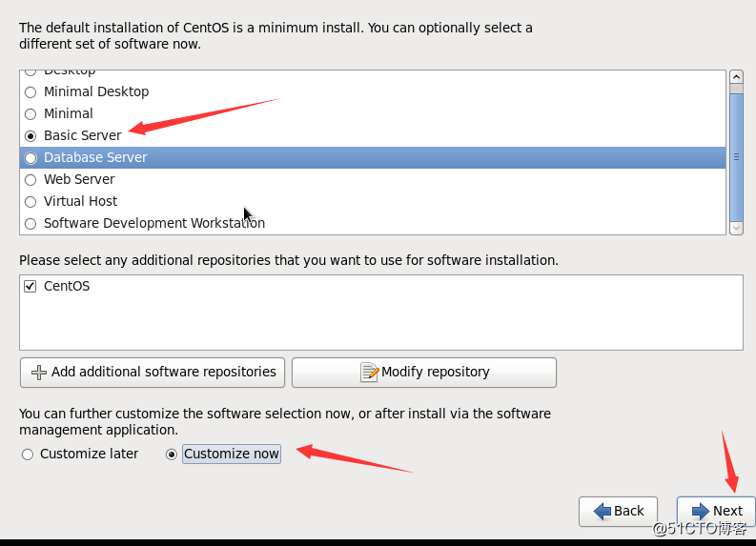The image size is (756, 546).
Task: Click the 'Software Development Workstation' label text
Action: coord(154,224)
